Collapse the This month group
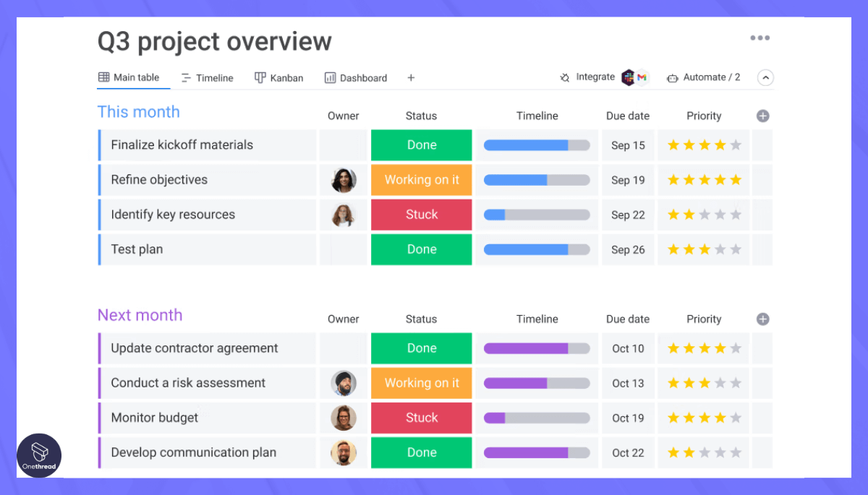868x495 pixels. tap(138, 112)
